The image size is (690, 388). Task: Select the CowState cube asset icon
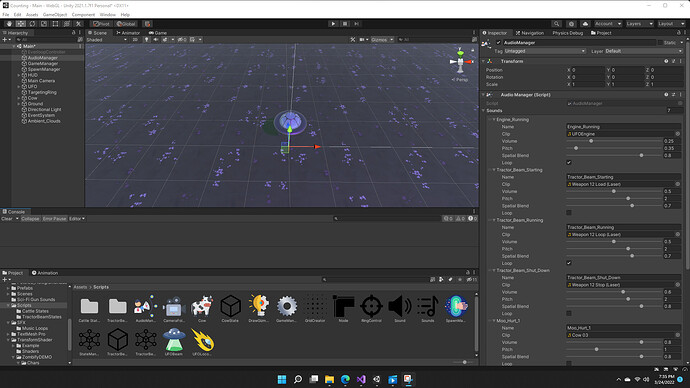tap(230, 306)
